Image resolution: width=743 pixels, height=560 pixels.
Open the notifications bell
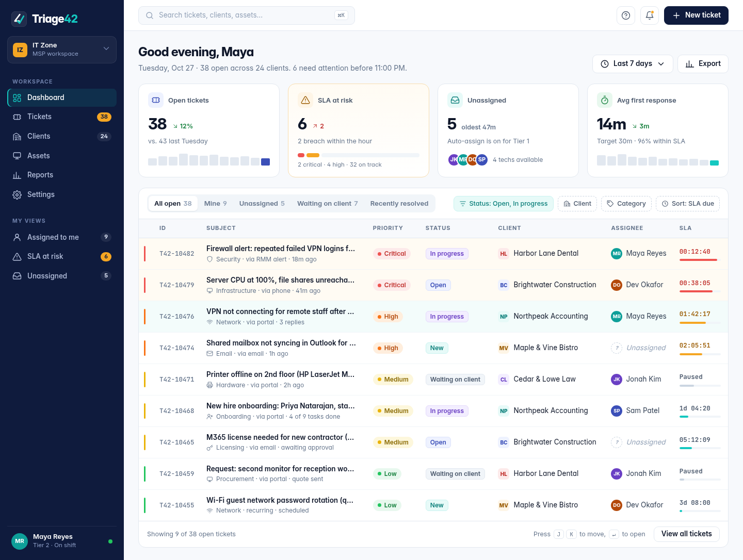click(x=650, y=15)
